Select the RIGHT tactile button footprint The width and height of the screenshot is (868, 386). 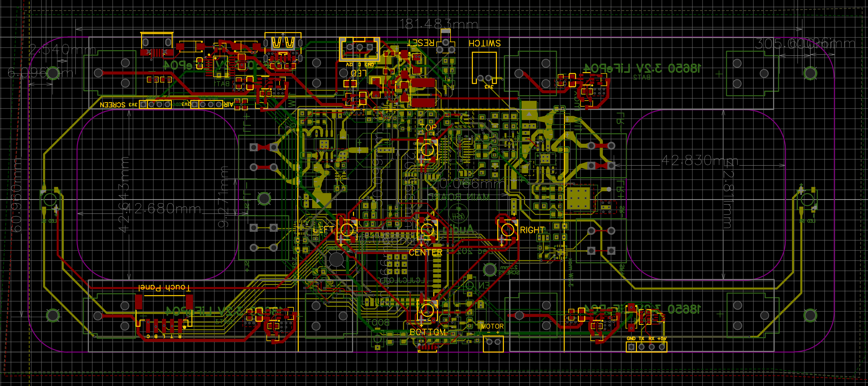click(508, 230)
